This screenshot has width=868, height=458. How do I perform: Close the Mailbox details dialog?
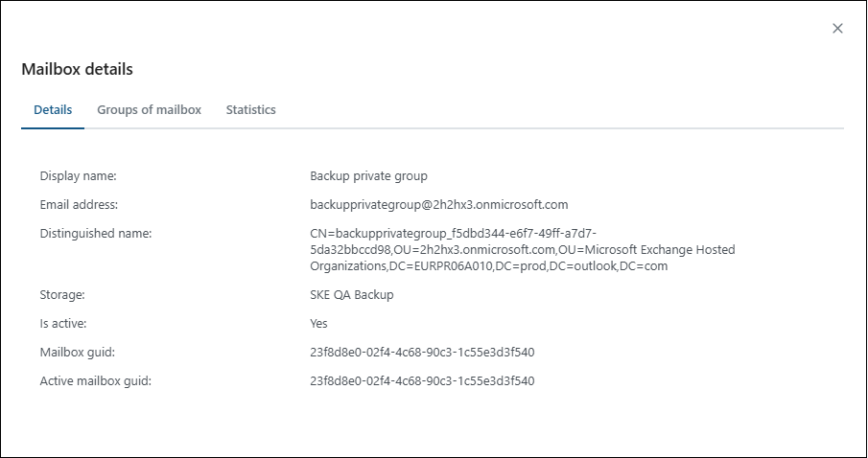click(x=837, y=29)
